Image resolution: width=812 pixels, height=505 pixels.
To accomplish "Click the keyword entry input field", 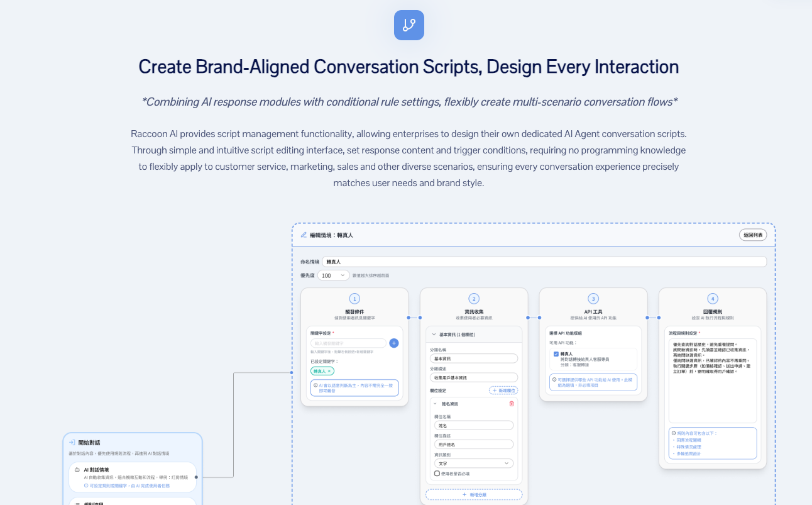I will pos(348,343).
